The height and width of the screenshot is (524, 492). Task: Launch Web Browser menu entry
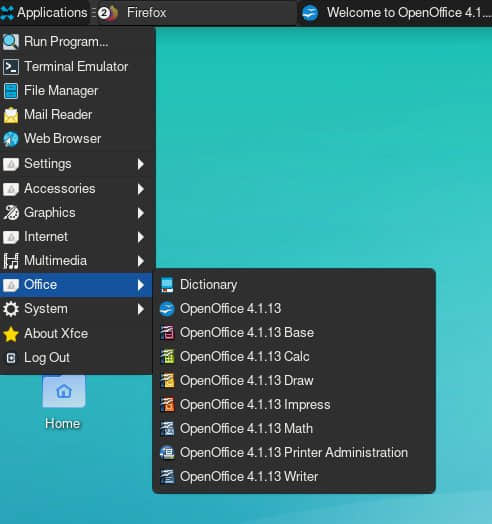pyautogui.click(x=77, y=139)
